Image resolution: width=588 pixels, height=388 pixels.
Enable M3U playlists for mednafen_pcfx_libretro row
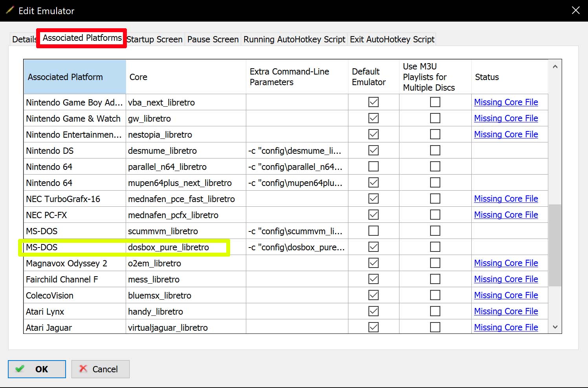[435, 215]
